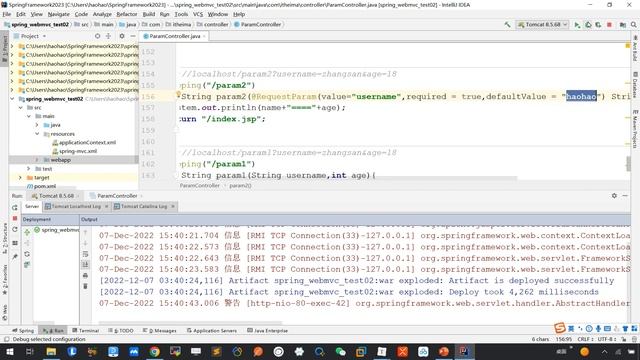The height and width of the screenshot is (360, 640).
Task: Click the clear all trash icon beside output
Action: [x=85, y=286]
